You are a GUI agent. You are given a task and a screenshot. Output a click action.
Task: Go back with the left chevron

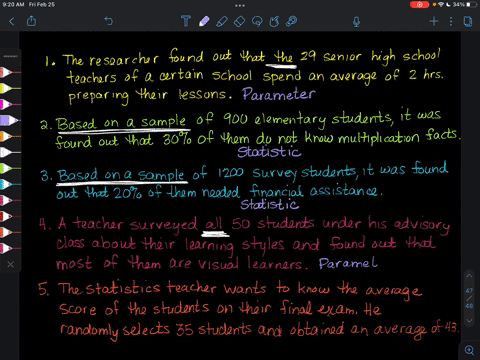(12, 22)
